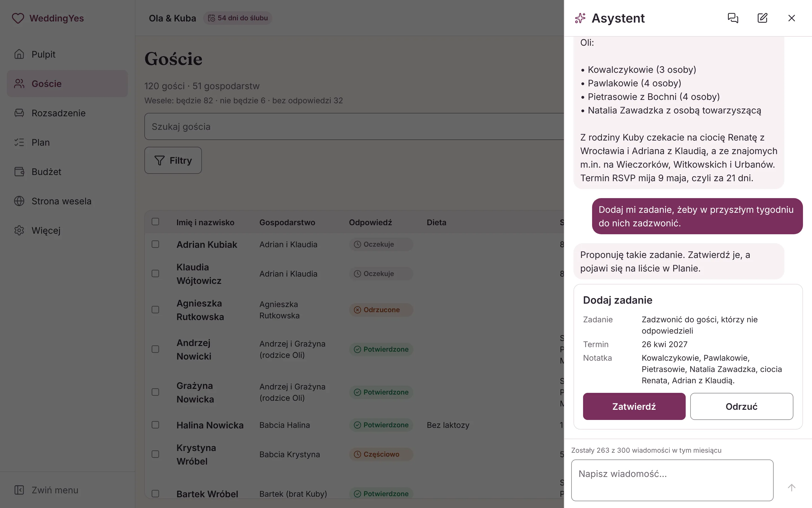Image resolution: width=812 pixels, height=508 pixels.
Task: Check the Adrian Kubiak row checkbox
Action: point(155,244)
